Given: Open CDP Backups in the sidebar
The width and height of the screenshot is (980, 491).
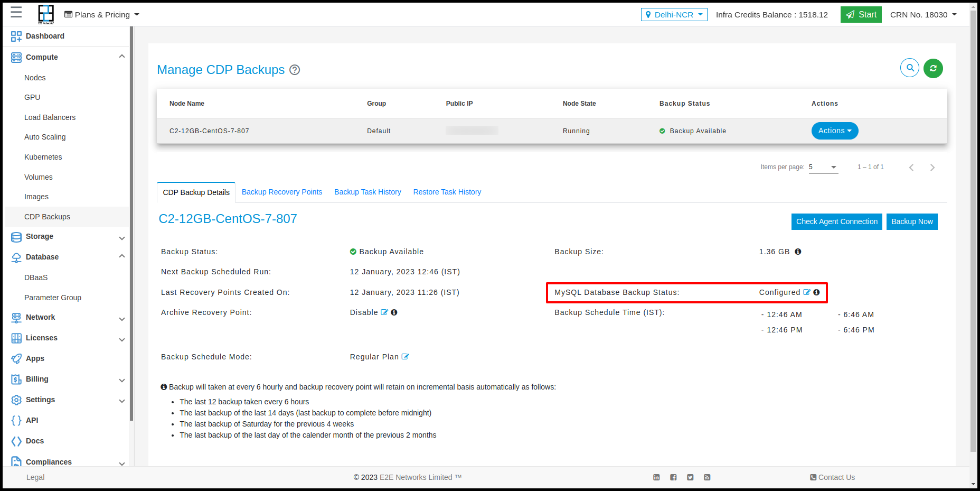Looking at the screenshot, I should pyautogui.click(x=47, y=217).
